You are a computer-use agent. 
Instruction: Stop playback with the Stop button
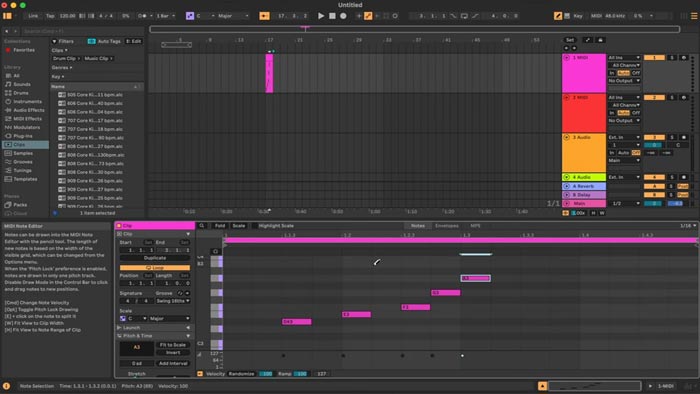[332, 16]
